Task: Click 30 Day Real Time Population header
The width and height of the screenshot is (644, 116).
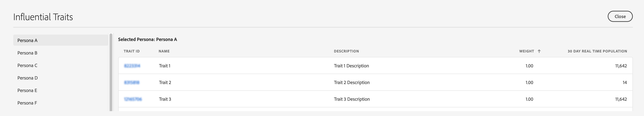Action: click(597, 51)
